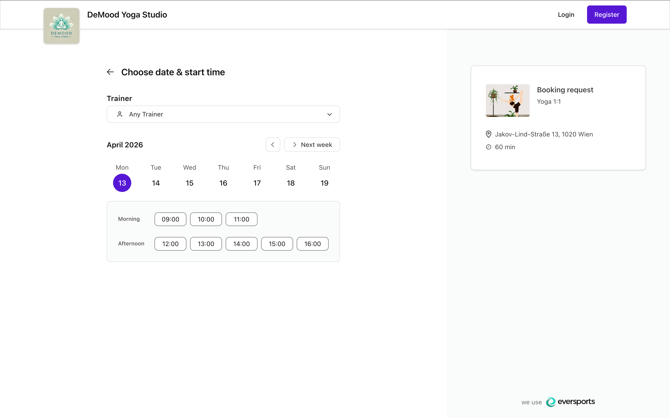Click the Afternoon row label
The height and width of the screenshot is (418, 670).
(x=131, y=244)
